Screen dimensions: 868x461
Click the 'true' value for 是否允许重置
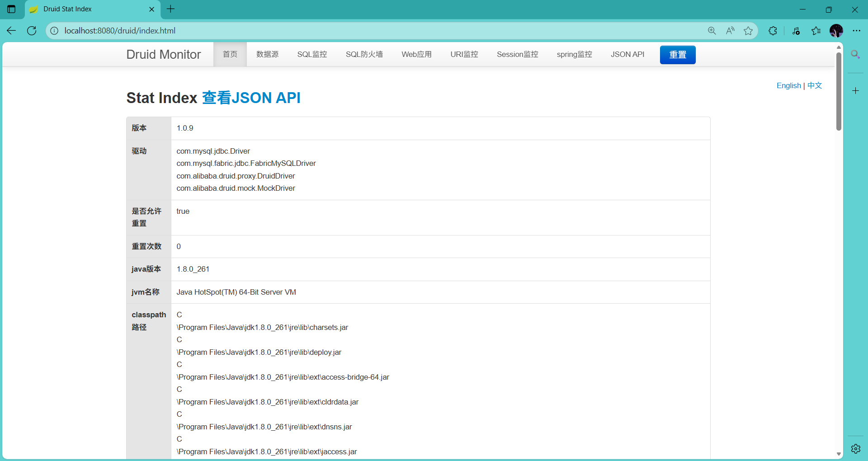click(x=183, y=211)
